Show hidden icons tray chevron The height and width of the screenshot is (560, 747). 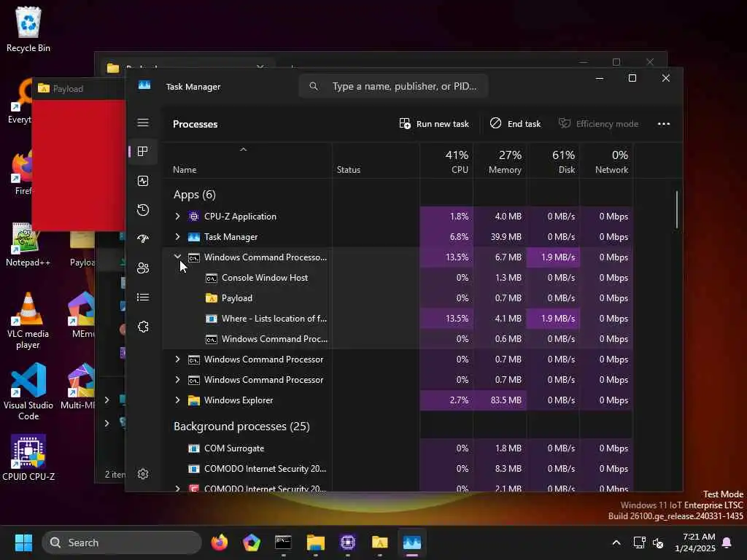[x=616, y=542]
